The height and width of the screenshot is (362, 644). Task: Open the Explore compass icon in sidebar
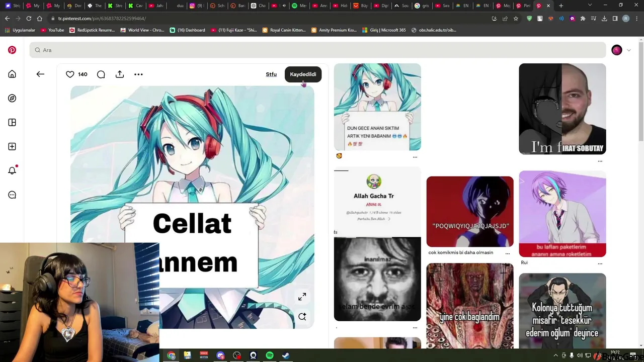tap(12, 98)
